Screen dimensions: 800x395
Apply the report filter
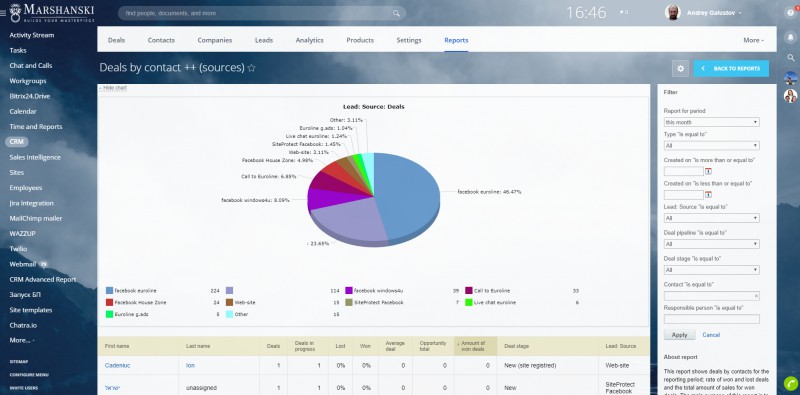(x=679, y=335)
